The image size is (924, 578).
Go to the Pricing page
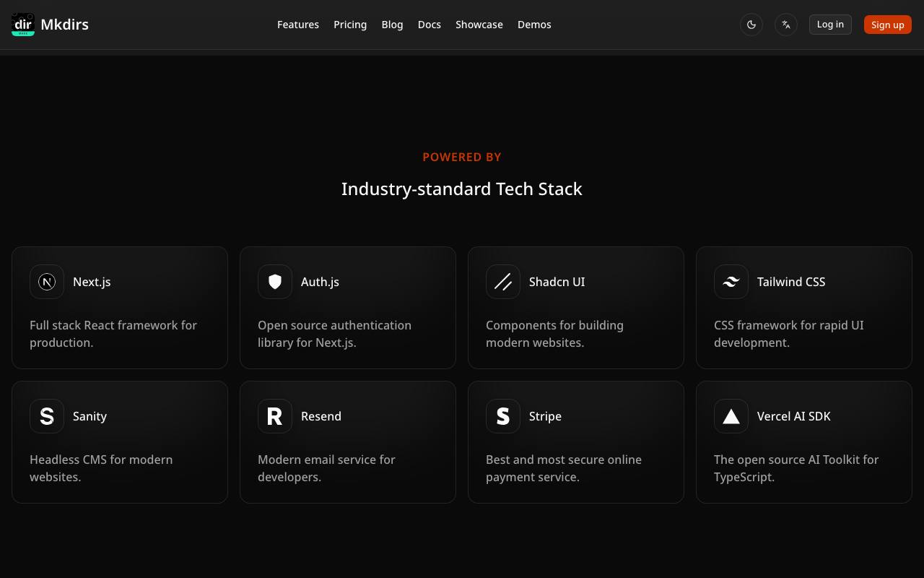[x=350, y=25]
